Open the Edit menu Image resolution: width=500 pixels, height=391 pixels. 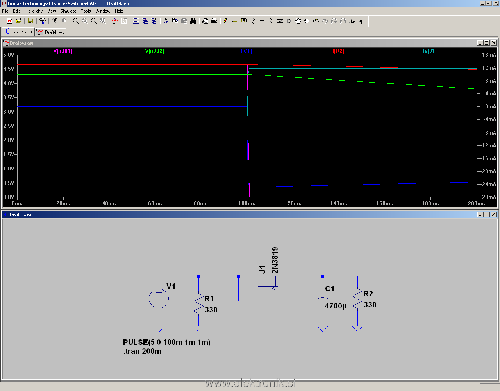pyautogui.click(x=16, y=11)
